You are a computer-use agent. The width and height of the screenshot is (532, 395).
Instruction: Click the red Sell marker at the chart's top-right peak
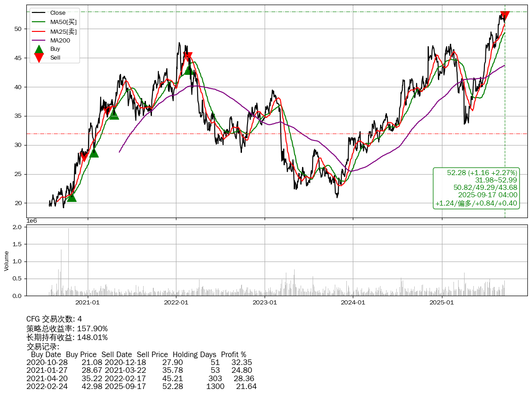point(505,16)
